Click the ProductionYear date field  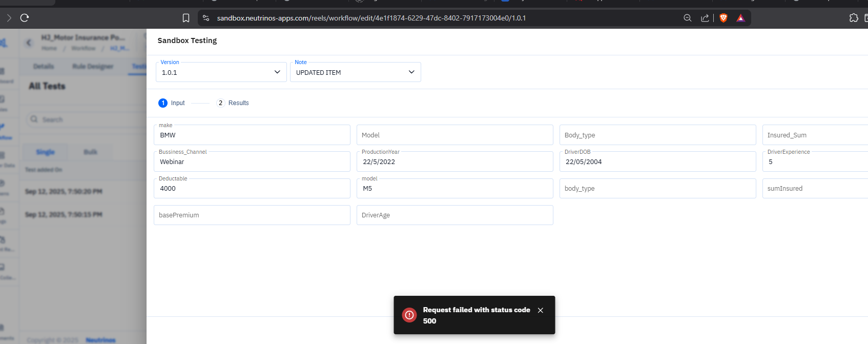pos(454,162)
